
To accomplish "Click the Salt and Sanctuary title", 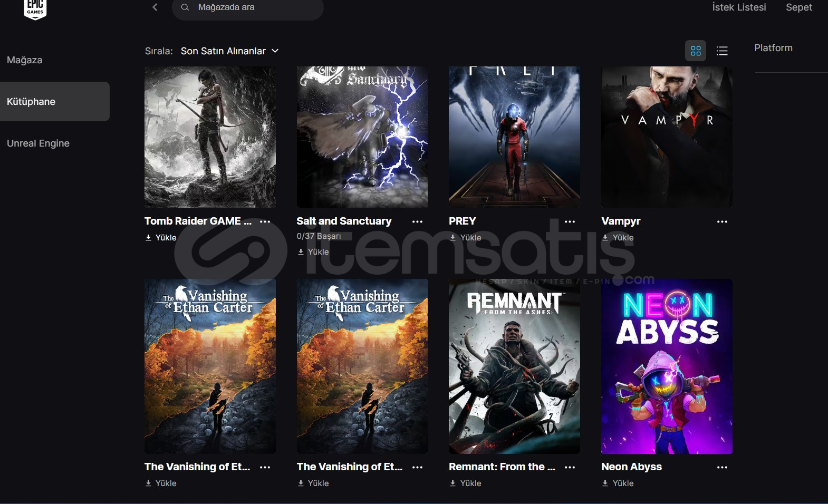I will (x=344, y=221).
